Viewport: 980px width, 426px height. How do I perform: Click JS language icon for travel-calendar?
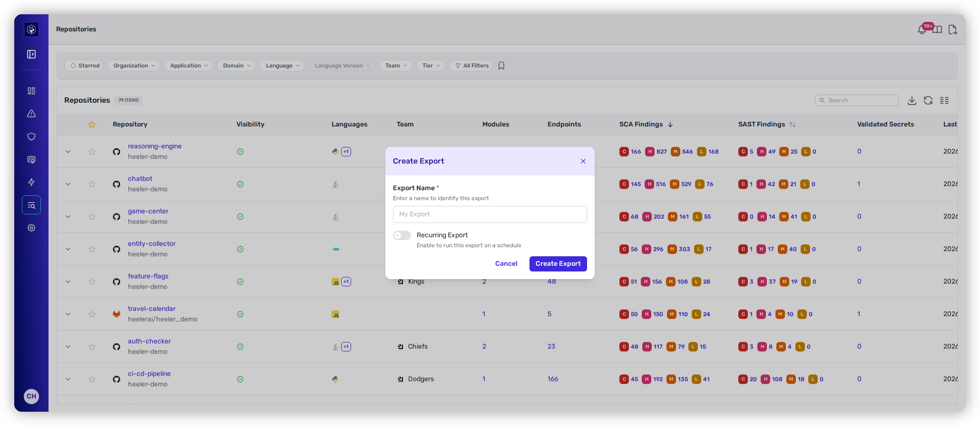pyautogui.click(x=335, y=314)
